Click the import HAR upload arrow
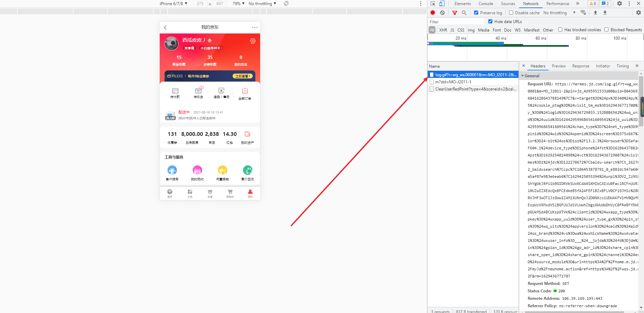The image size is (644, 313). pos(595,13)
